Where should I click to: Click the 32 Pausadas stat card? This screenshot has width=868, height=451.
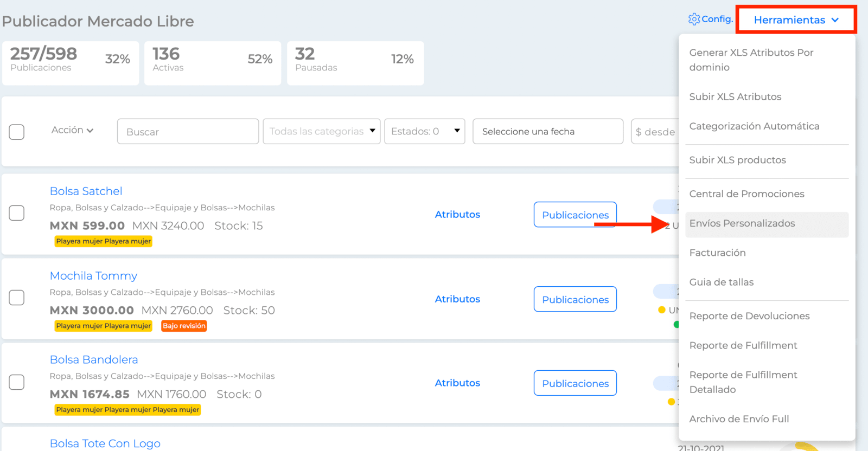355,63
